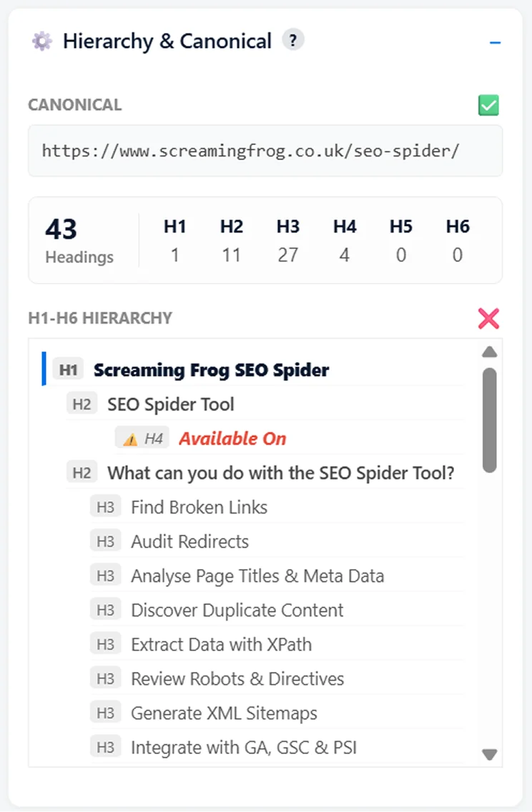Click the canonical URL for screamingfrog.co.uk
The image size is (532, 812).
pyautogui.click(x=265, y=151)
